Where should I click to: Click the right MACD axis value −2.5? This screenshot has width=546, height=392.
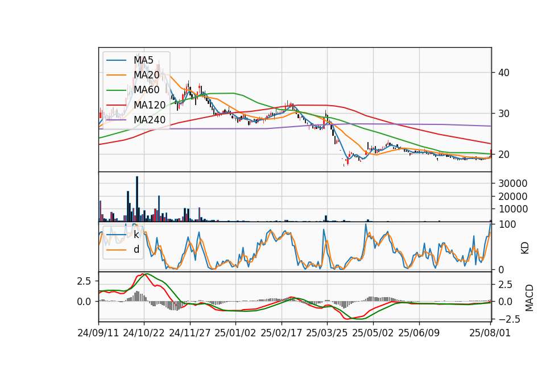click(x=509, y=319)
